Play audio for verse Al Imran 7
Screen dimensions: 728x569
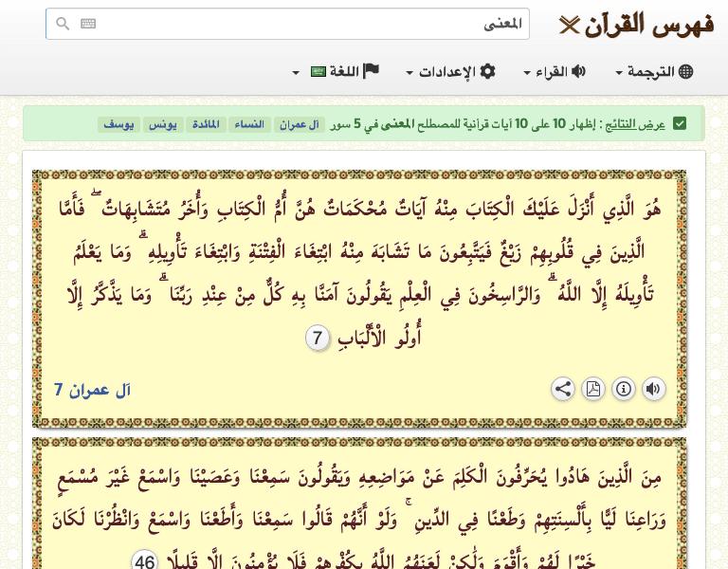[654, 389]
